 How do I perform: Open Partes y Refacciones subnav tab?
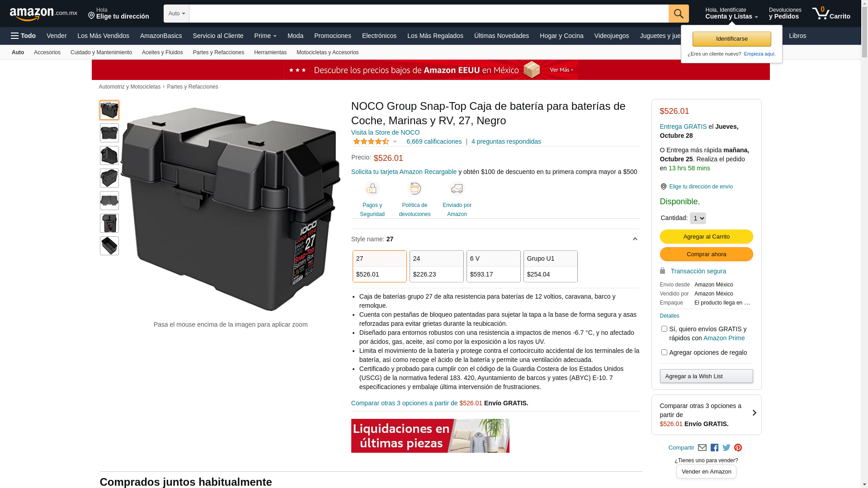[x=218, y=52]
